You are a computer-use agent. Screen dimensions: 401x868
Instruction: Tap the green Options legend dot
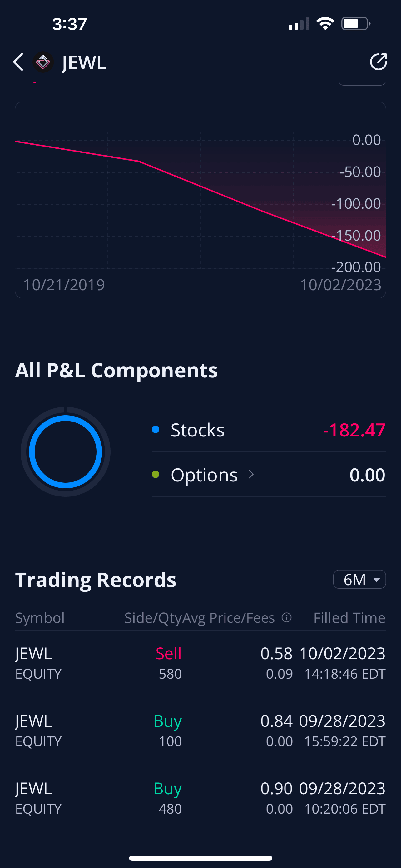156,474
